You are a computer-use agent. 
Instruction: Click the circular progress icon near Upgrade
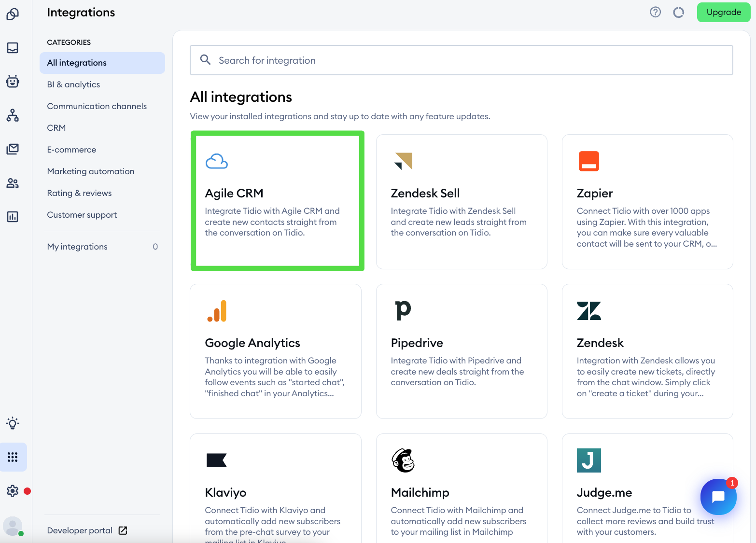(x=679, y=12)
